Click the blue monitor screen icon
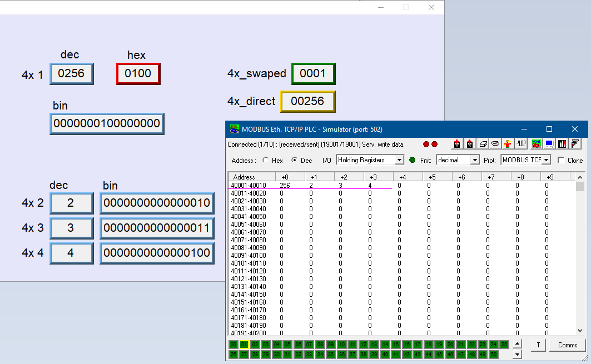This screenshot has width=591, height=364. [x=549, y=144]
